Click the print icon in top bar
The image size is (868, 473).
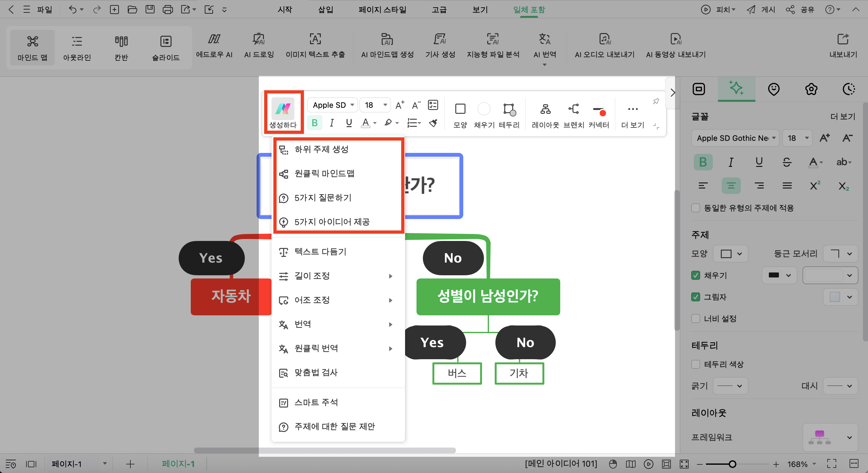pyautogui.click(x=168, y=10)
